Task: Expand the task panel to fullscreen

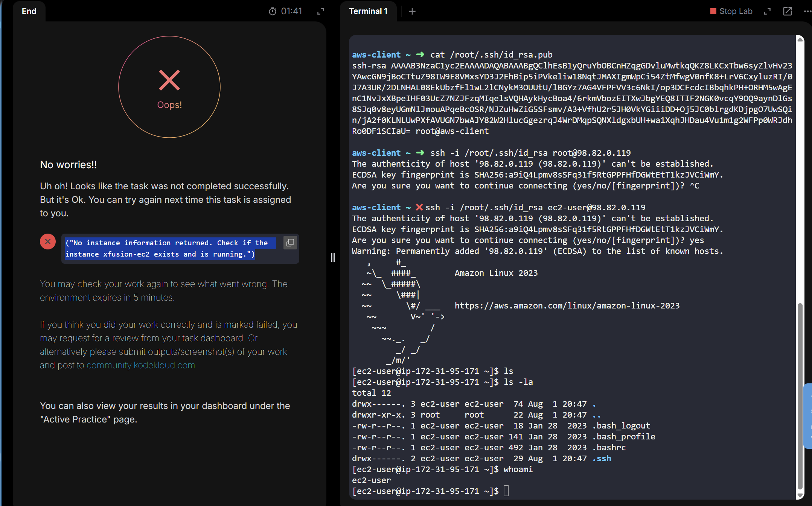Action: [320, 11]
